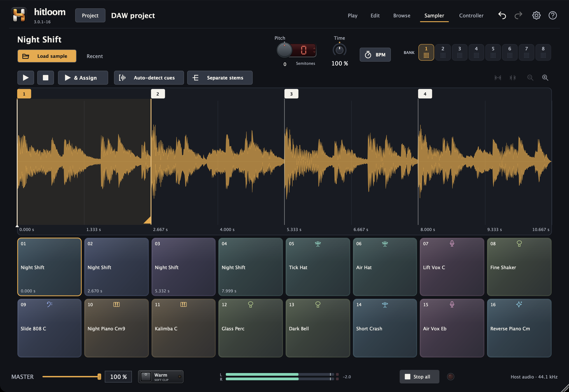Click the master volume slider handle

coord(99,376)
